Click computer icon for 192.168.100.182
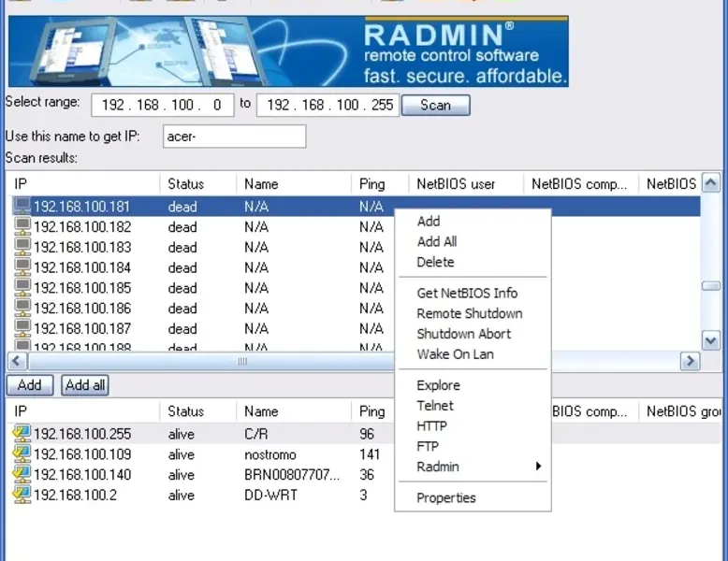Screen dimensions: 728x561 22,226
